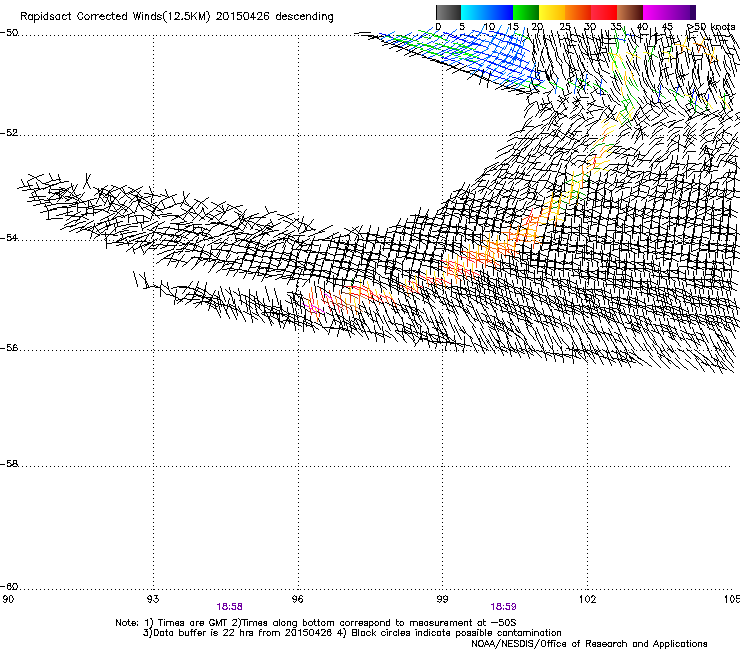Click the orange 25-30 knots legend swatch
The image size is (740, 650).
pos(578,12)
